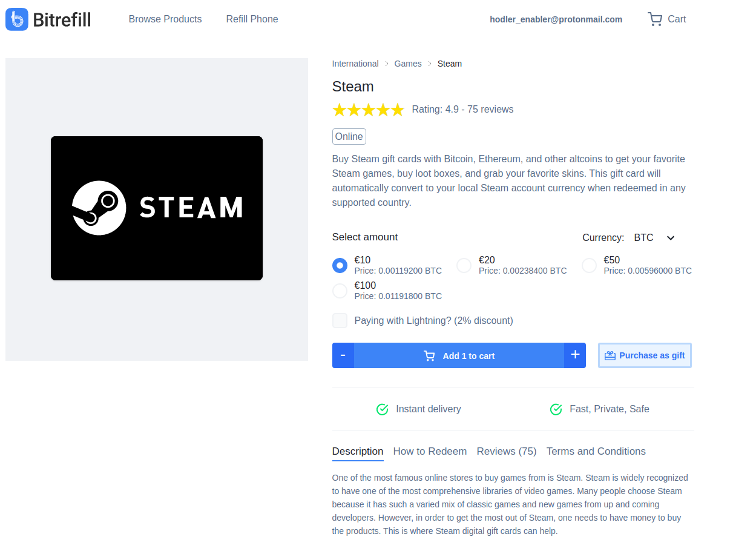This screenshot has height=557, width=756.
Task: Go to International breadcrumb
Action: 355,64
